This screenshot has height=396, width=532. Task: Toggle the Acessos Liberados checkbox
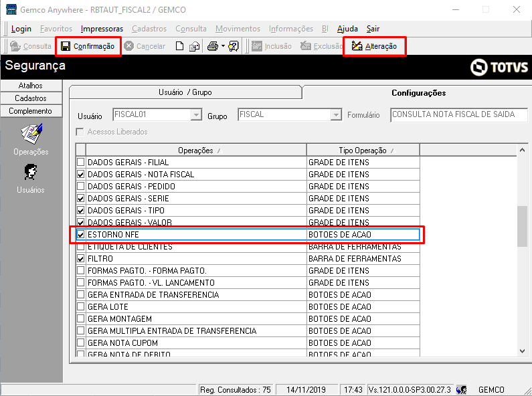tap(80, 132)
